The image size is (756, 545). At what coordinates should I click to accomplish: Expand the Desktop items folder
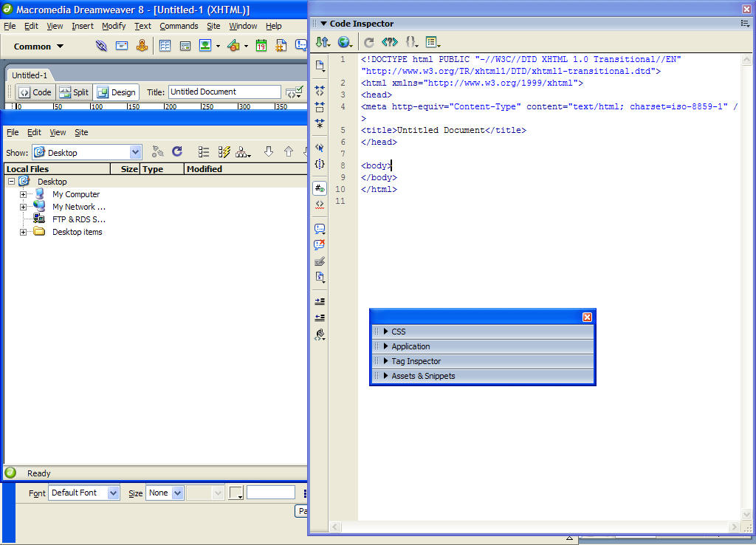(x=23, y=232)
